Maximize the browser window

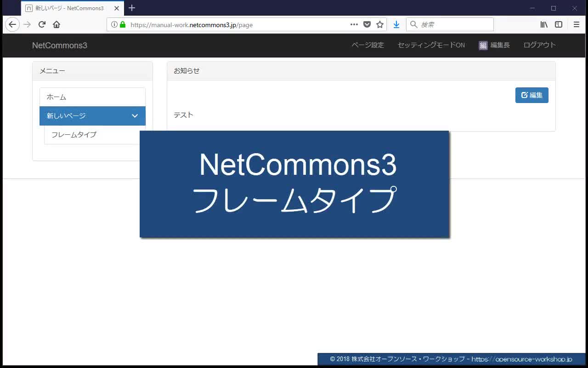coord(554,8)
